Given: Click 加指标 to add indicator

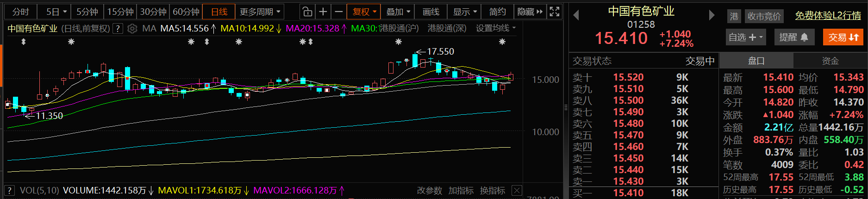Looking at the screenshot, I should point(461,191).
